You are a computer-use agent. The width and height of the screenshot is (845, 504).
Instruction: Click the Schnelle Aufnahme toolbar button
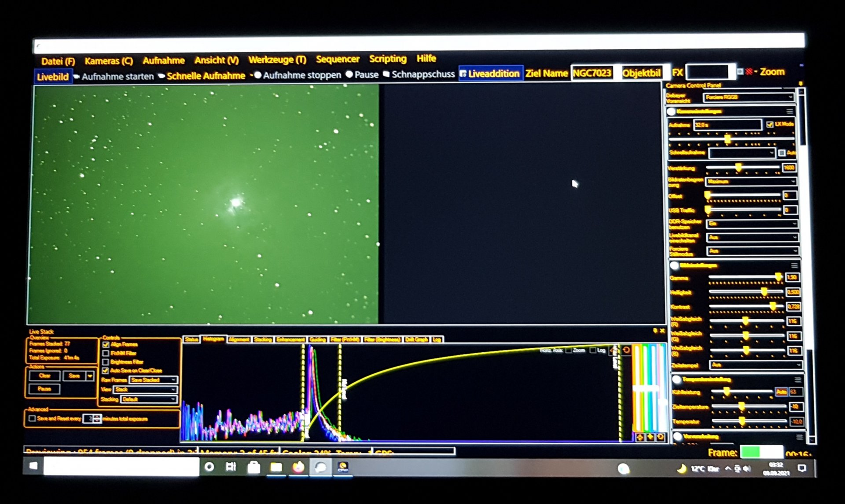tap(202, 76)
